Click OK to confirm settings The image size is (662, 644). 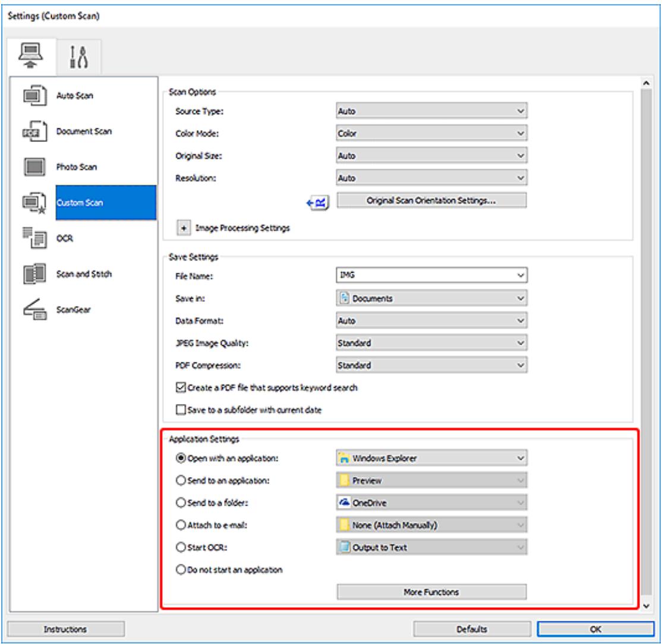(595, 629)
